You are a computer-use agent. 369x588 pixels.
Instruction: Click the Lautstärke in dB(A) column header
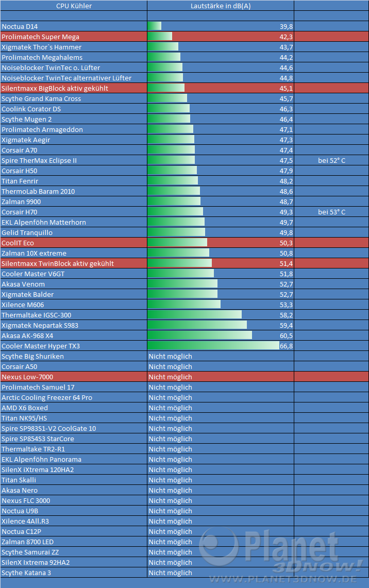(221, 6)
